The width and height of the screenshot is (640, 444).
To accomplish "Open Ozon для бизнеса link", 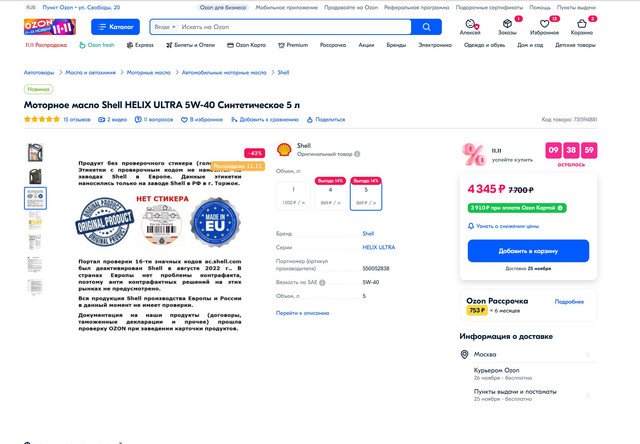I will 223,7.
